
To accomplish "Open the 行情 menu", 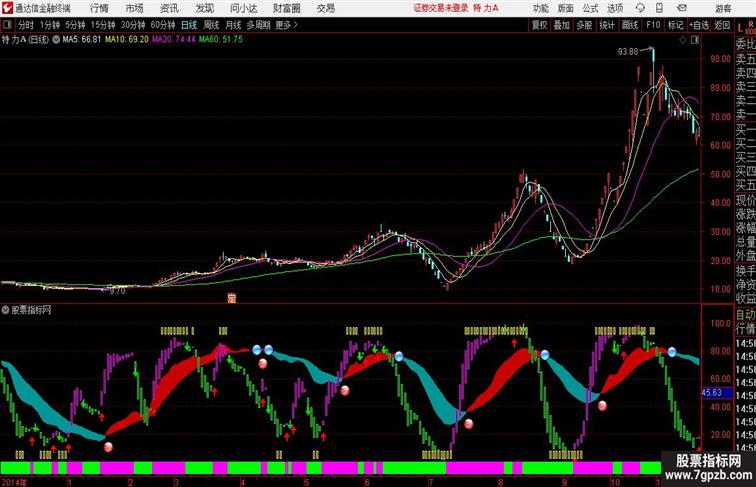I will pyautogui.click(x=99, y=8).
